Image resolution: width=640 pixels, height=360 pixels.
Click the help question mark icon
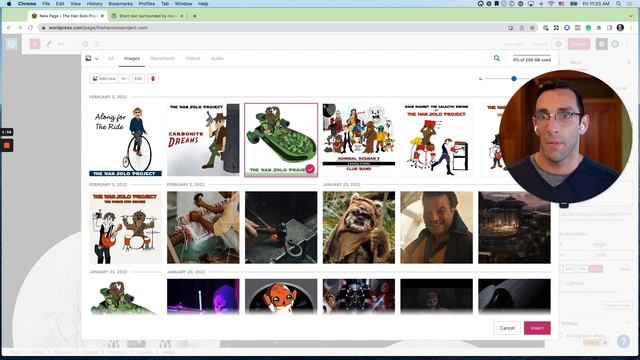pyautogui.click(x=624, y=341)
